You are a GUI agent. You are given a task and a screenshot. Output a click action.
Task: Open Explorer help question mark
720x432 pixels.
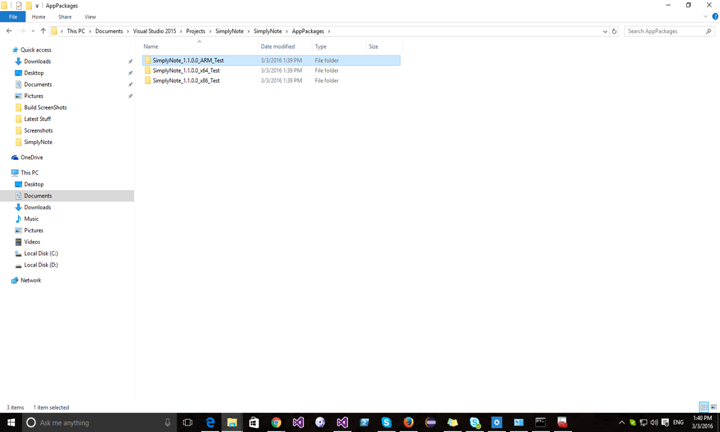[715, 17]
